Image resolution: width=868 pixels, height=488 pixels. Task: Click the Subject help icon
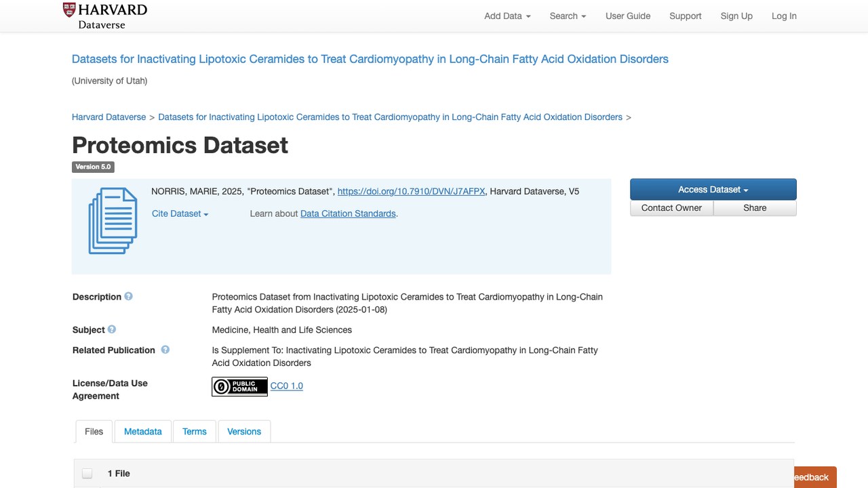point(112,329)
